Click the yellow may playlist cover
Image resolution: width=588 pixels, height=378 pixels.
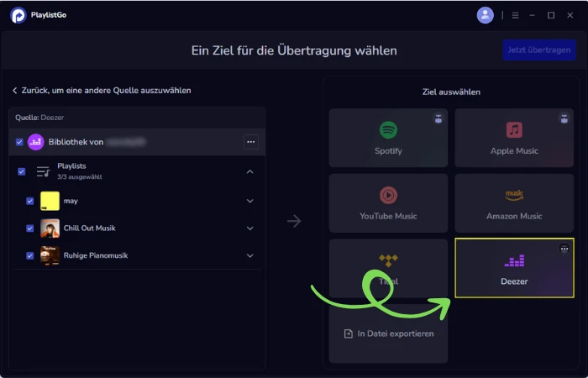point(50,201)
